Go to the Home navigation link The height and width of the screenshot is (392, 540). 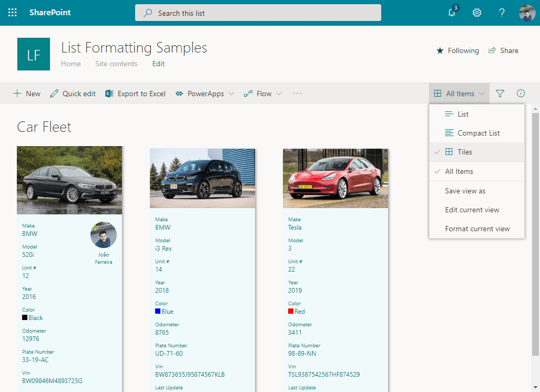(71, 64)
